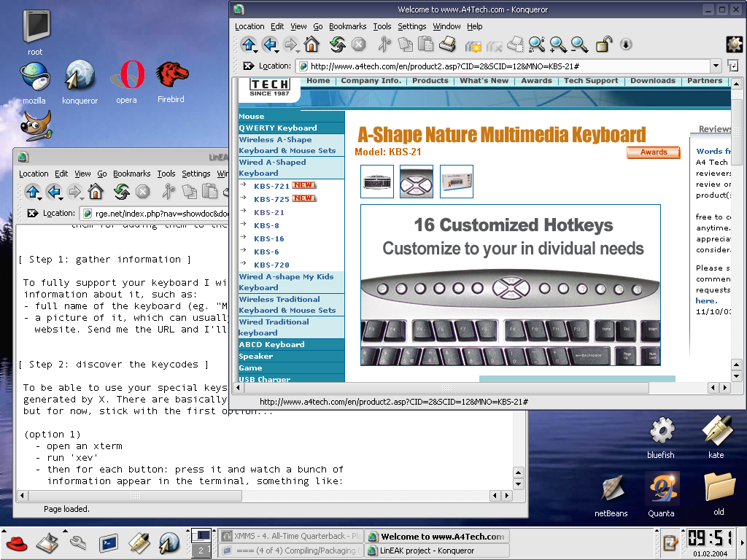Open the Settings menu in A4Tech Konqueror
Image resolution: width=747 pixels, height=560 pixels.
(x=412, y=26)
